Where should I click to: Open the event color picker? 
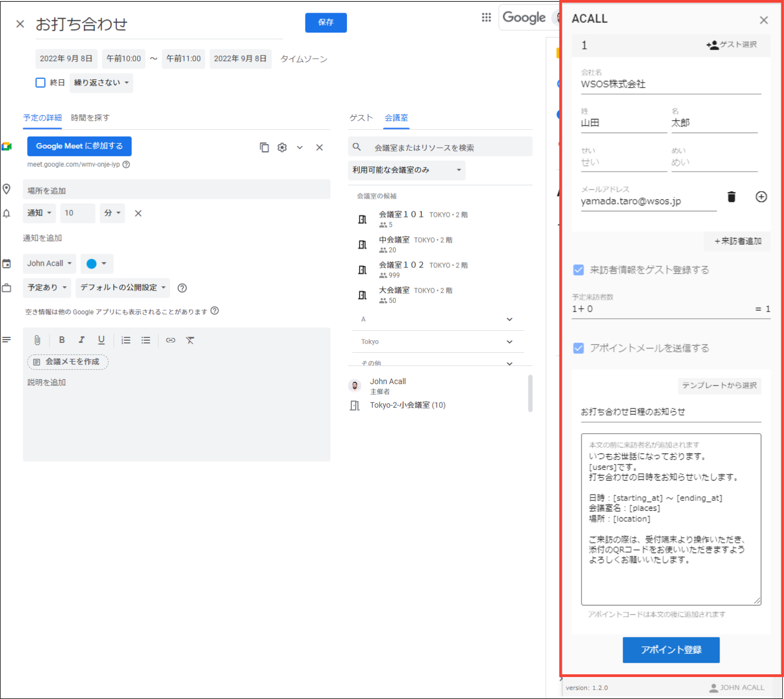(97, 264)
